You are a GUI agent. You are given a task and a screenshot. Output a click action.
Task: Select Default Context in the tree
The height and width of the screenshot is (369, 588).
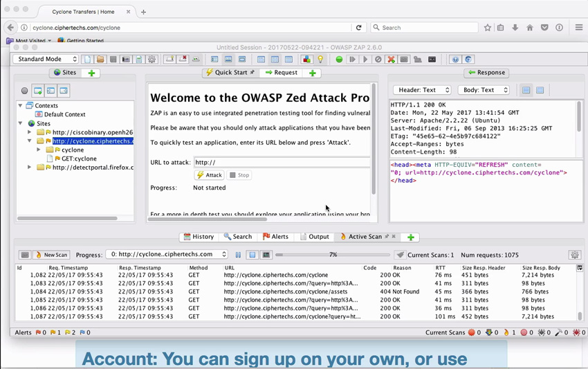click(64, 114)
